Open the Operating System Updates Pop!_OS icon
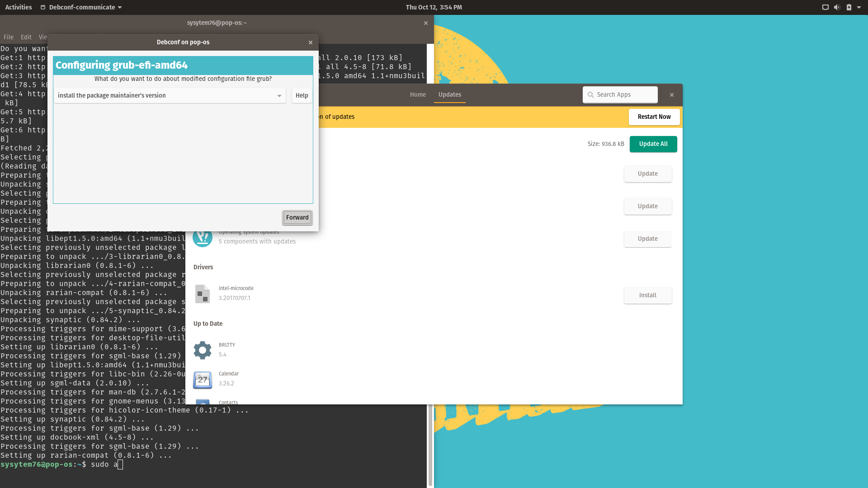868x488 pixels. click(x=203, y=237)
